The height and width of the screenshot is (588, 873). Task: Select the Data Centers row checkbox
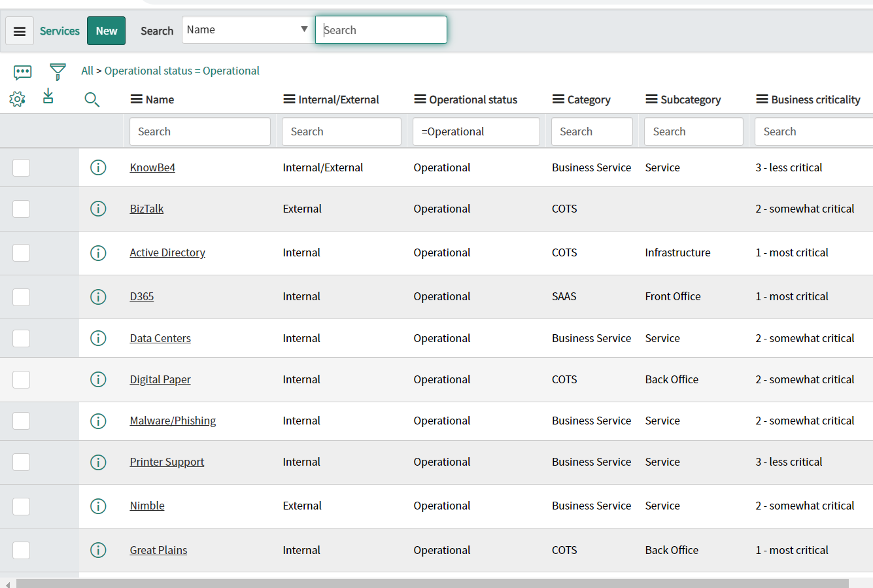(22, 338)
